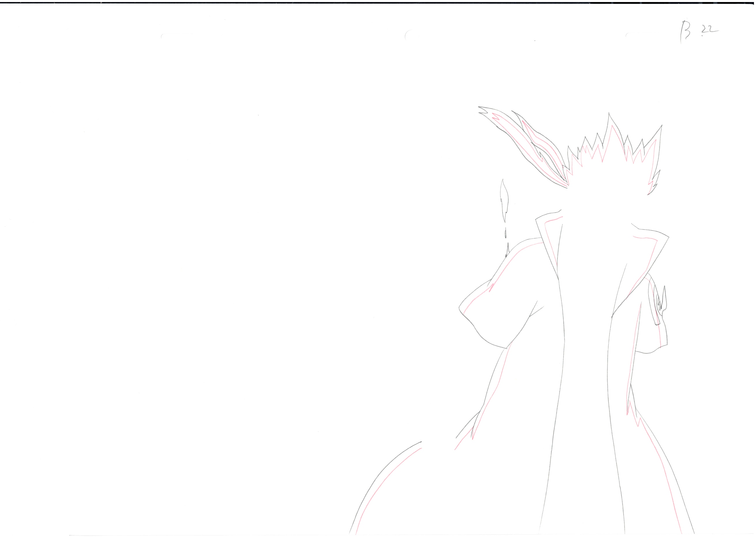The width and height of the screenshot is (756, 538).
Task: Click the far right hair spike tip
Action: pos(662,126)
